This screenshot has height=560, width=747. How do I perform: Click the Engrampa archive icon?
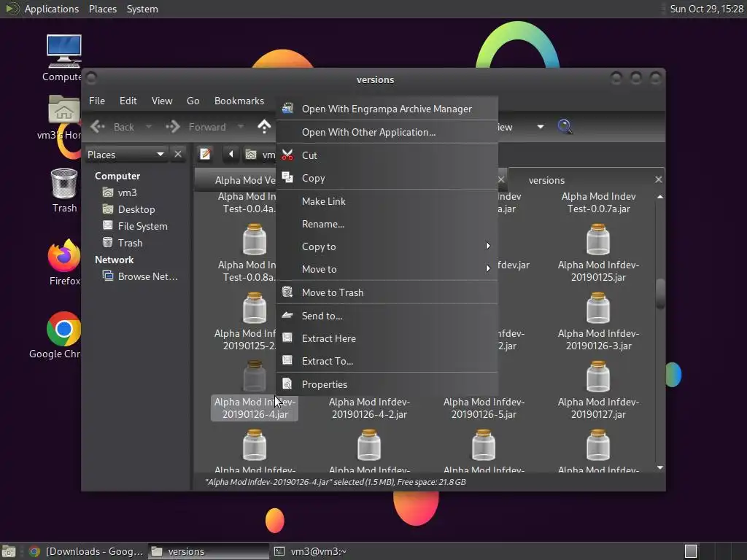pos(287,109)
